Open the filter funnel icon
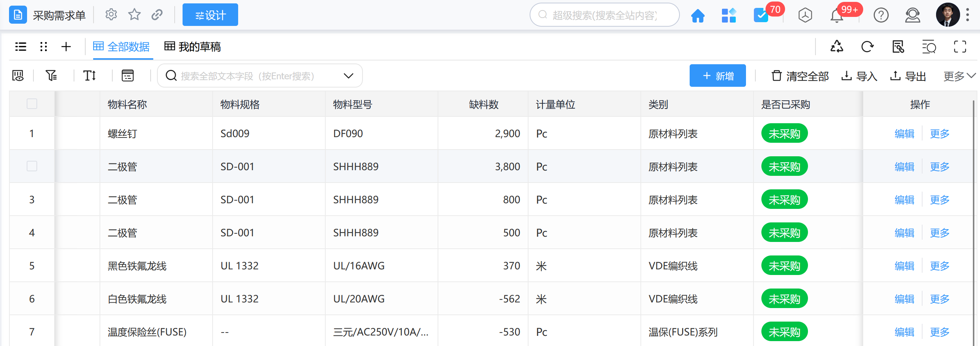This screenshot has width=980, height=346. [51, 76]
